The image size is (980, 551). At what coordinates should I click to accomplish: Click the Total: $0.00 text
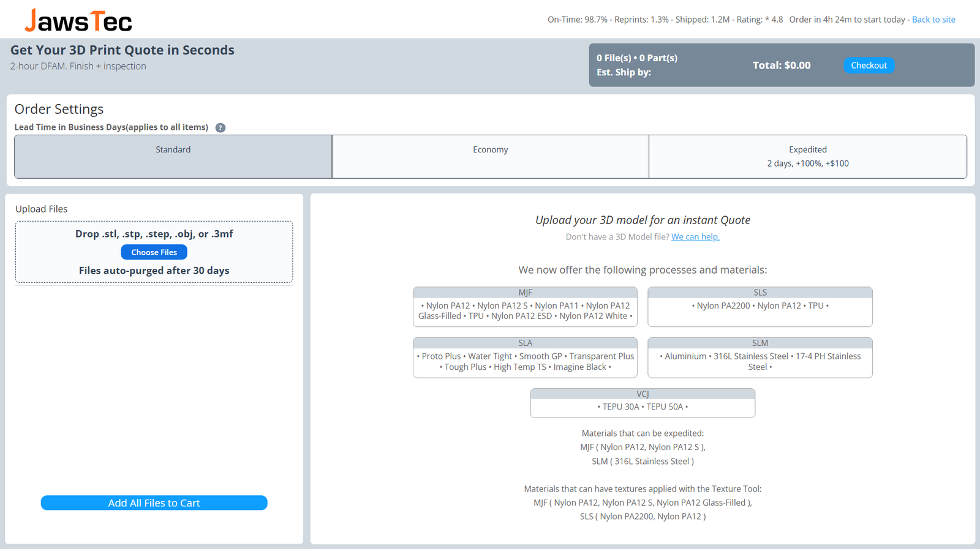pyautogui.click(x=782, y=66)
